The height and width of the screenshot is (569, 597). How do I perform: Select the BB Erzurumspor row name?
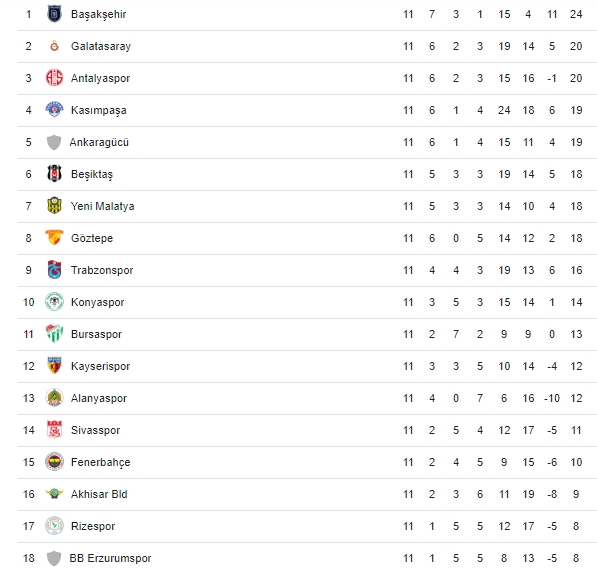point(110,558)
